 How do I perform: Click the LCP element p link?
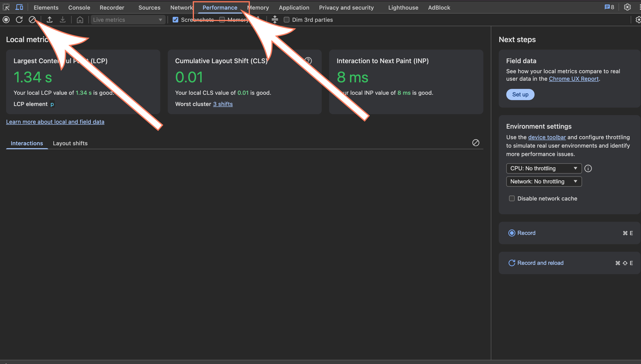(52, 104)
